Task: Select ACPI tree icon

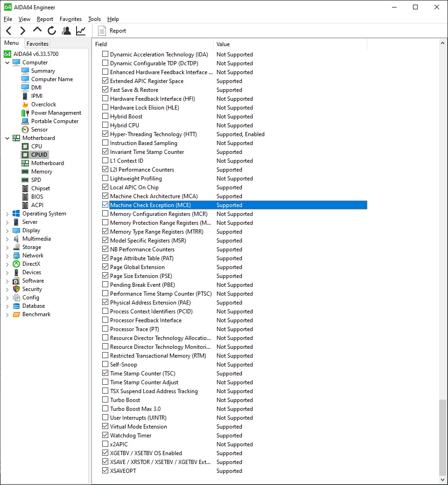Action: (x=25, y=205)
